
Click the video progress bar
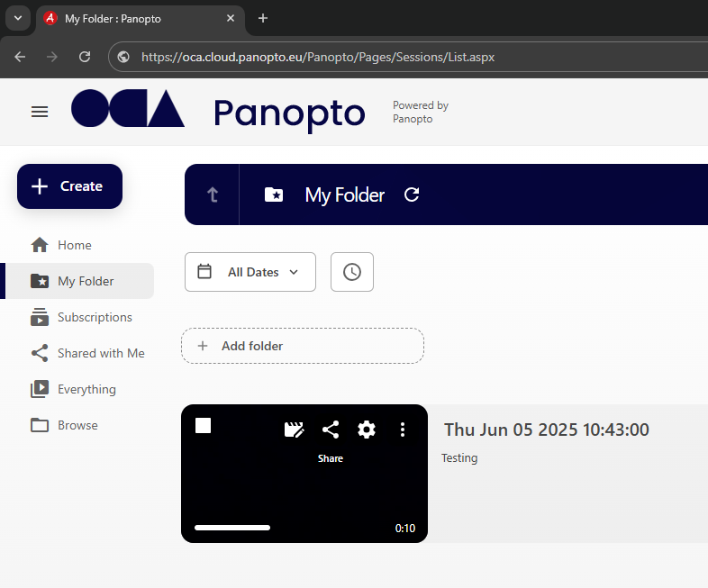click(232, 528)
